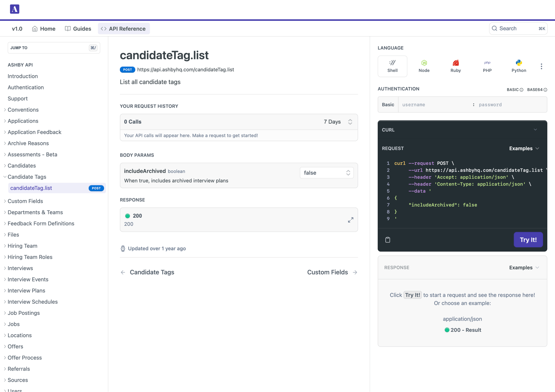Switch to Python code samples

click(x=519, y=66)
